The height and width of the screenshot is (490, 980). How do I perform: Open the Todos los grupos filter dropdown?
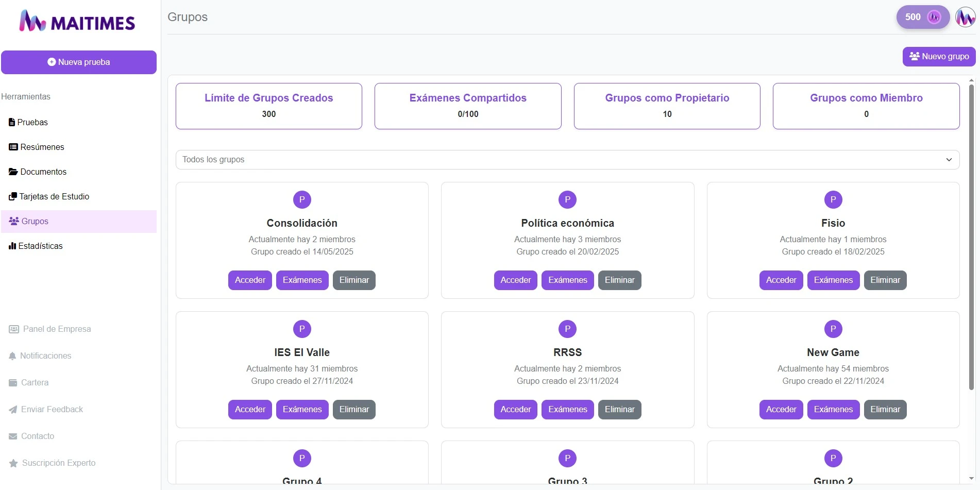567,159
